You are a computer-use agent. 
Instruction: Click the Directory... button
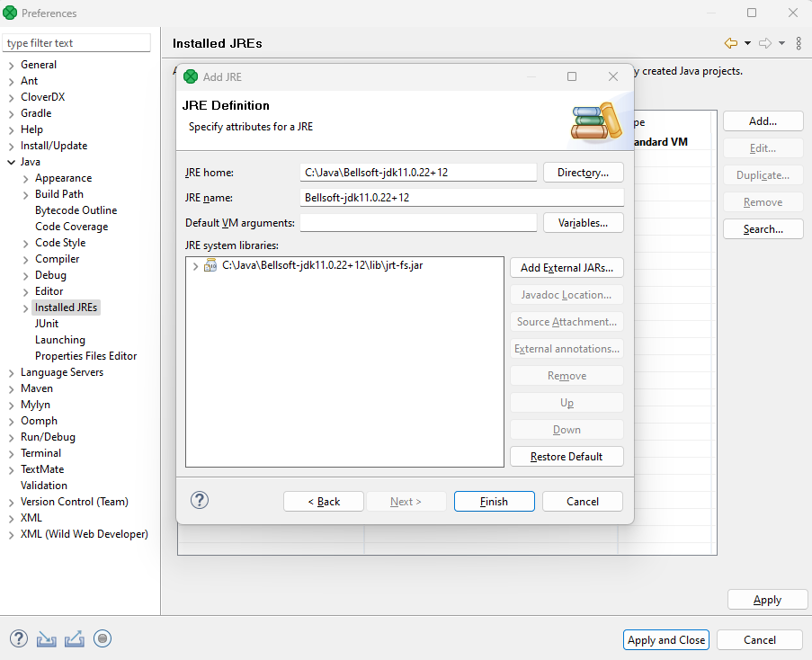coord(583,173)
